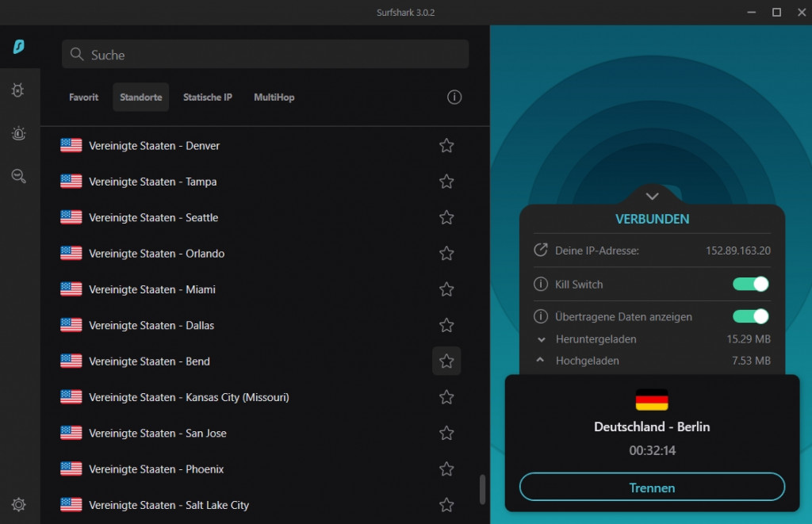Viewport: 812px width, 524px height.
Task: Favorite the Orlando location star
Action: [x=446, y=253]
